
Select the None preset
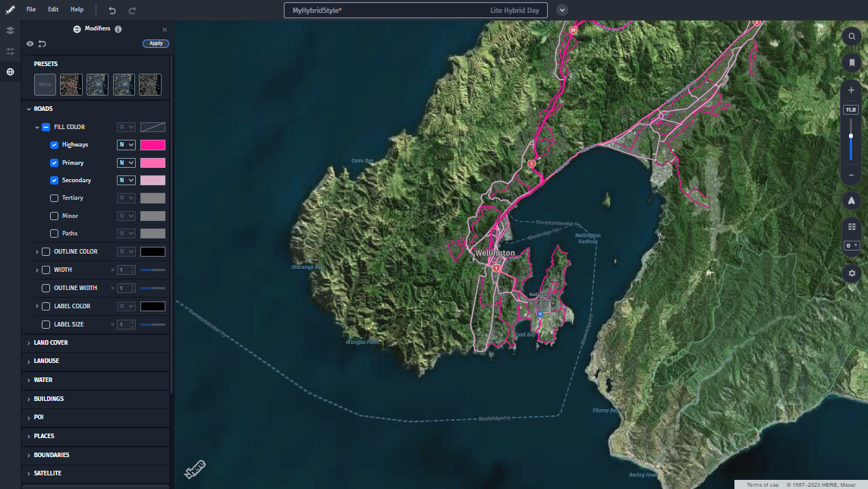click(45, 84)
